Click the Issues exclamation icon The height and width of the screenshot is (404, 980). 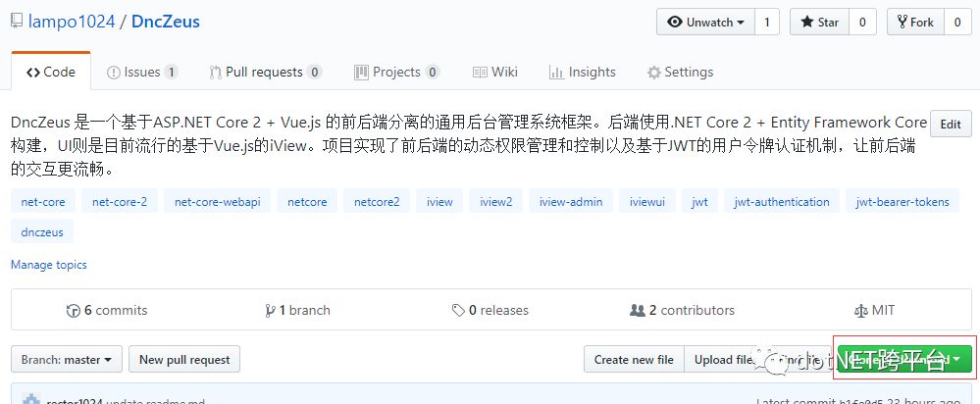pyautogui.click(x=113, y=73)
